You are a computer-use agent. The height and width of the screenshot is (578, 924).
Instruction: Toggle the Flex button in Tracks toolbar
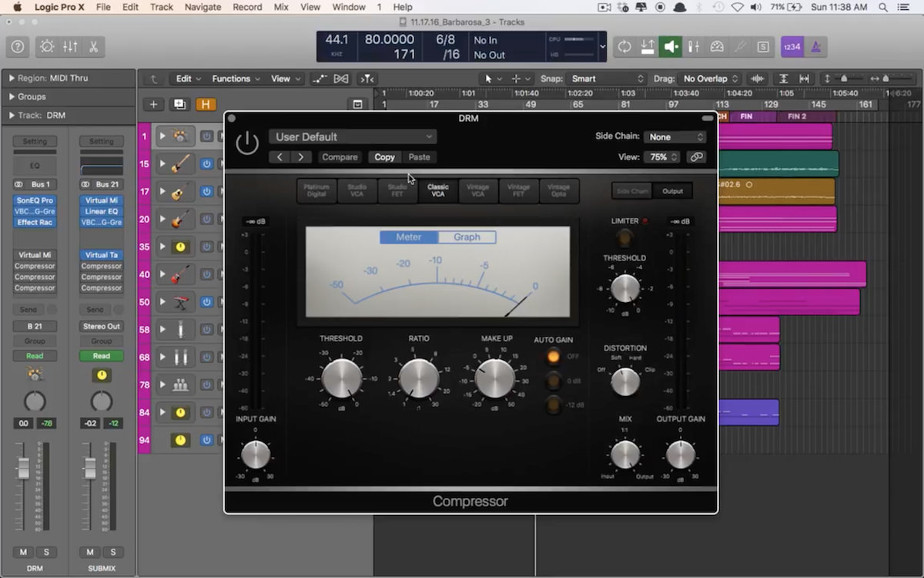tap(341, 79)
